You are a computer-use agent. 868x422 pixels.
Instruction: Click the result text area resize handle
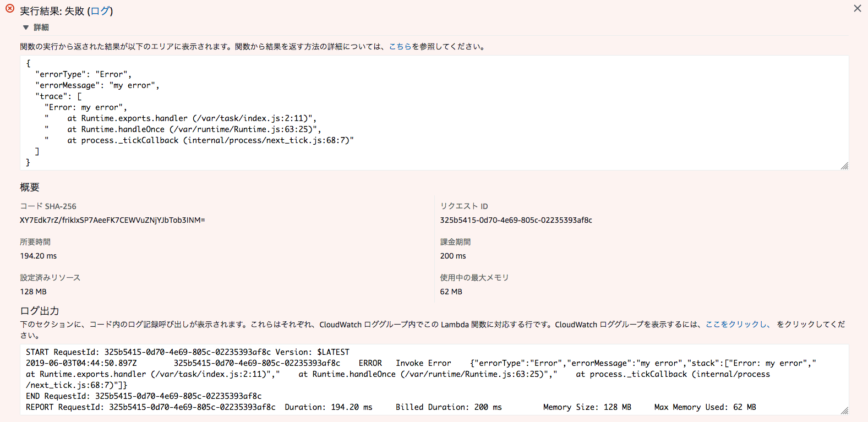pos(845,166)
